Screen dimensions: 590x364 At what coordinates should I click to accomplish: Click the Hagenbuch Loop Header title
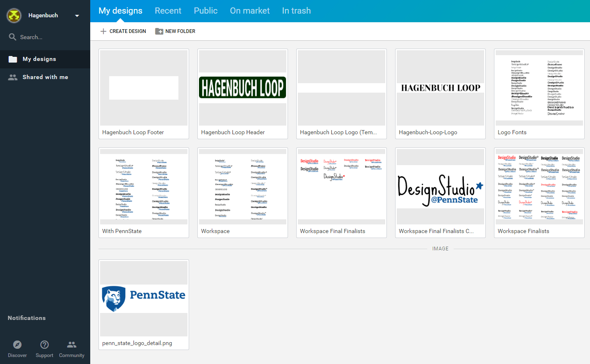click(x=233, y=133)
